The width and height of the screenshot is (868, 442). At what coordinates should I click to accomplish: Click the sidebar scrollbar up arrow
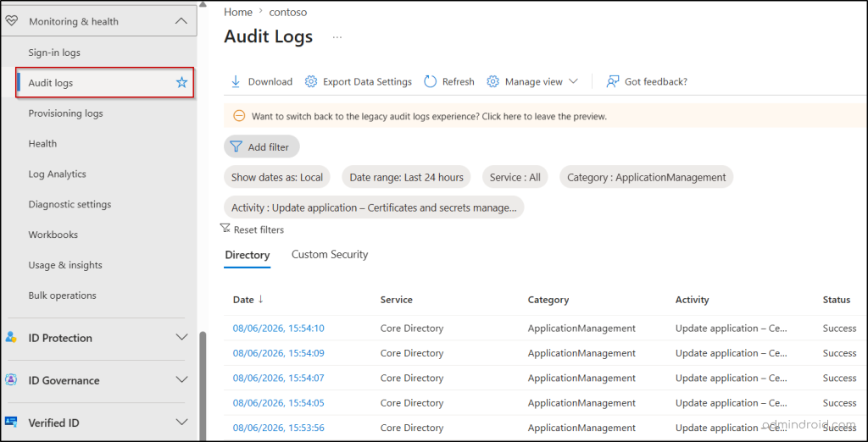click(203, 4)
